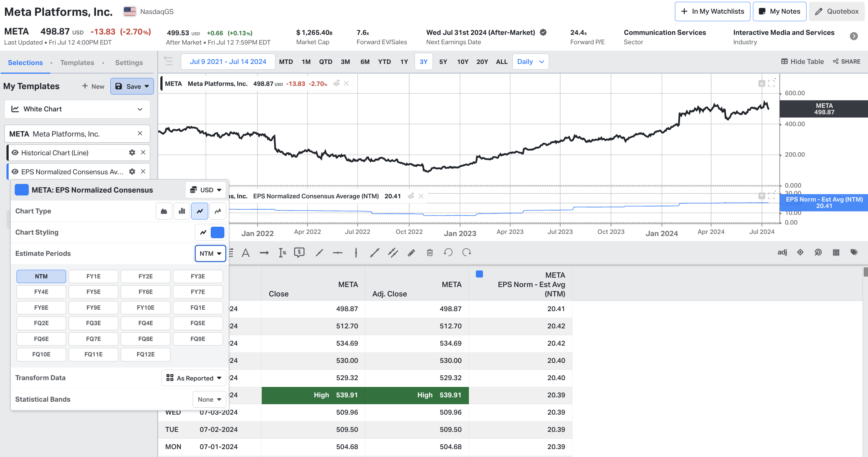868x457 pixels.
Task: Select bar chart type
Action: (182, 211)
